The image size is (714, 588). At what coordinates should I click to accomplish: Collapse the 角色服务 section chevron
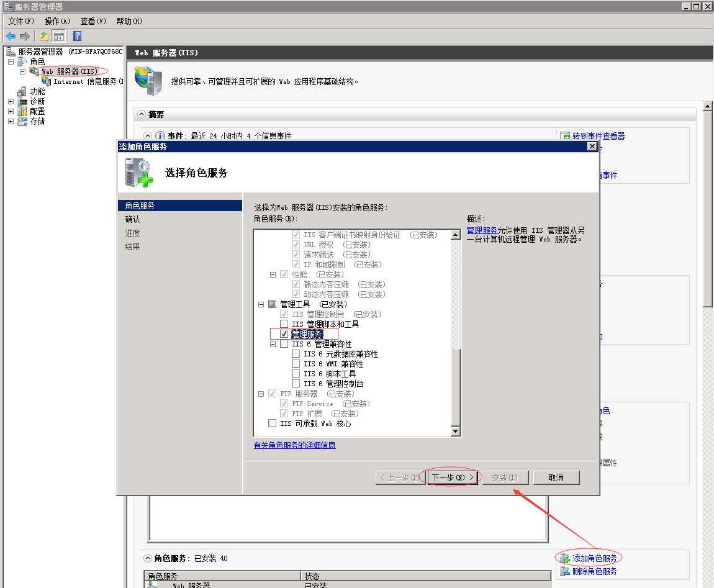coord(148,558)
